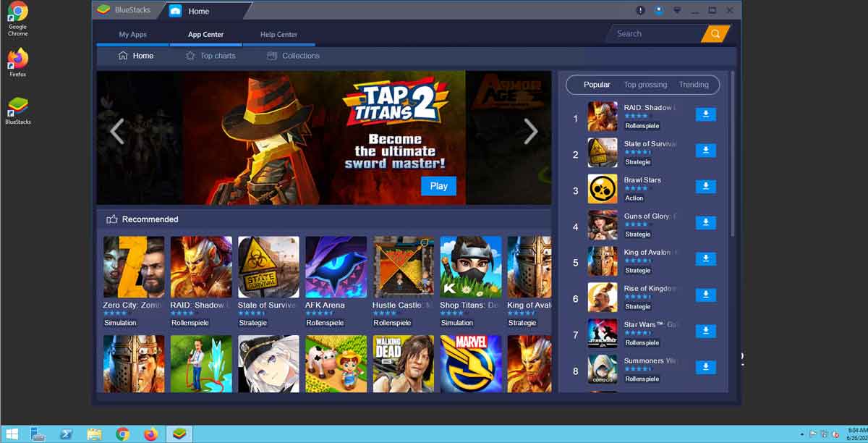Open the blue account profile icon
The width and height of the screenshot is (868, 443).
coord(659,10)
